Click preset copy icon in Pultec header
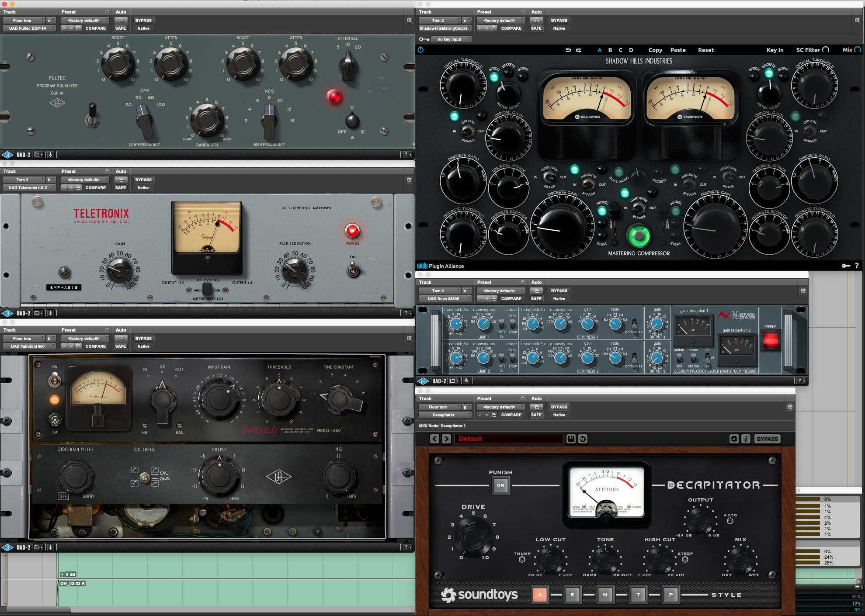Viewport: 865px width, 616px height. coord(78,28)
